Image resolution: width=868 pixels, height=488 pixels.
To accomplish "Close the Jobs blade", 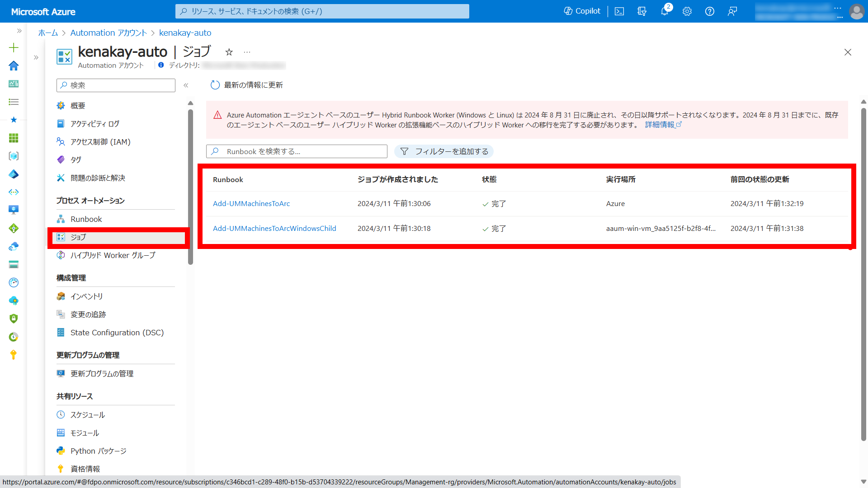I will click(x=848, y=52).
